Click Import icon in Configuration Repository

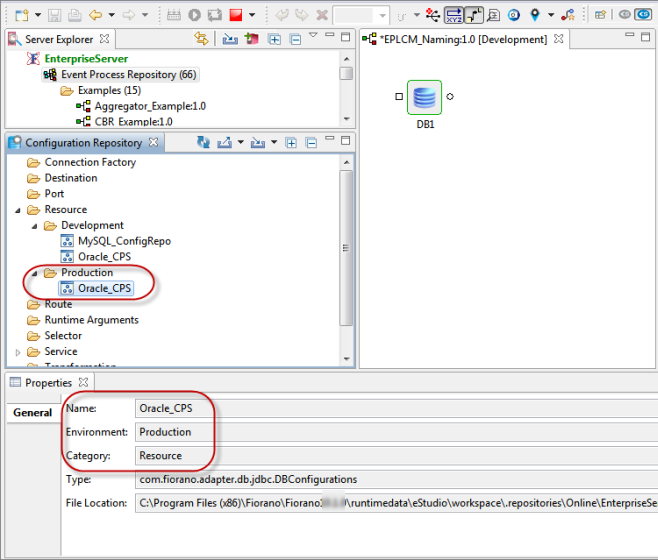tap(258, 143)
